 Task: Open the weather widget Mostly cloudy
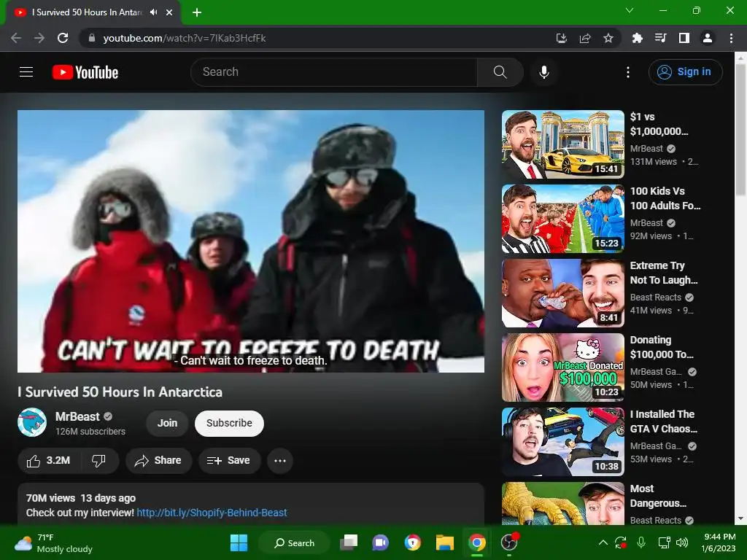(53, 543)
